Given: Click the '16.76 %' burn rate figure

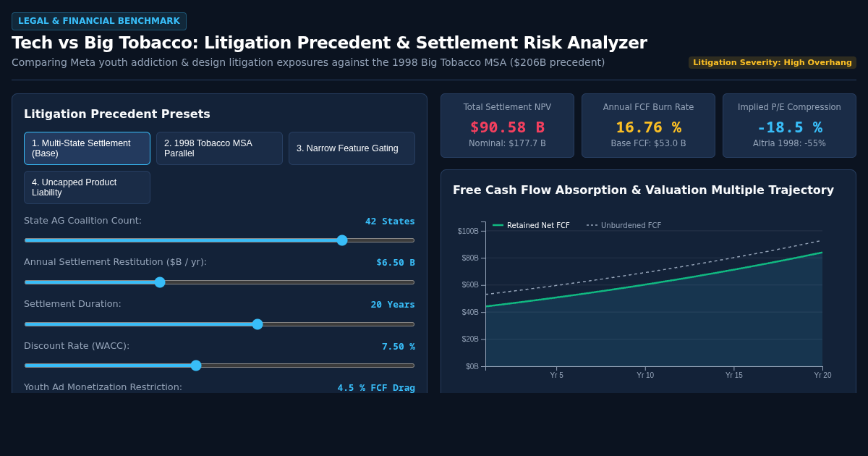Looking at the screenshot, I should 648,127.
